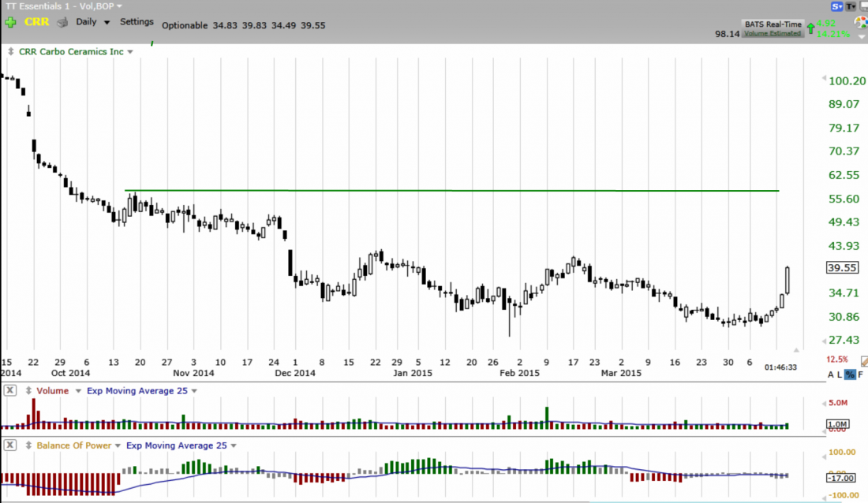Image resolution: width=868 pixels, height=503 pixels.
Task: Select the A (arithmetic) scale option
Action: (x=830, y=374)
